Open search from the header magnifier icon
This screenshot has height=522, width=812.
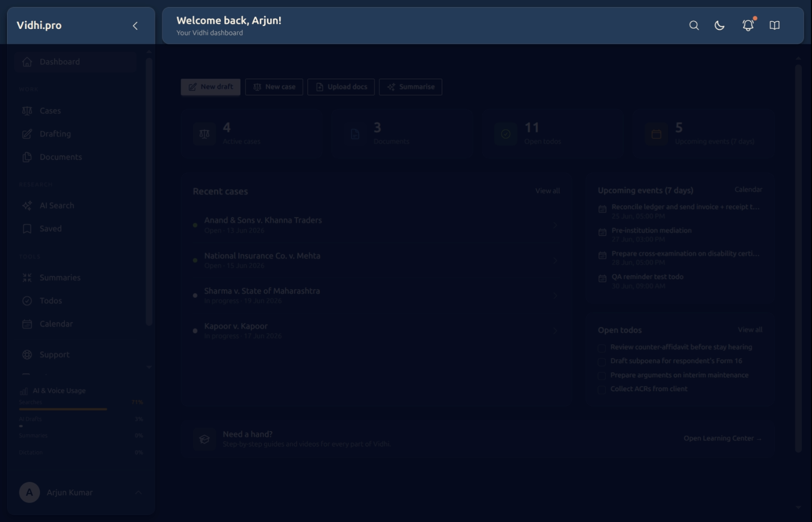coord(694,25)
